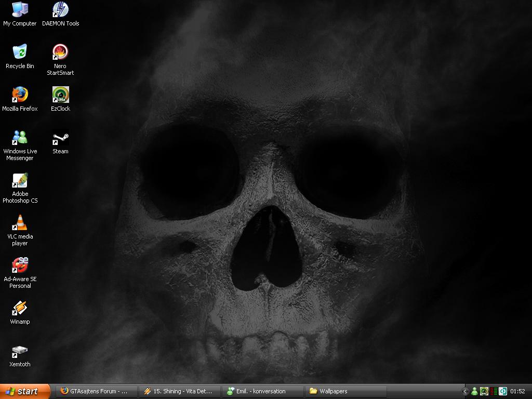
Task: Click the Mozilla Firefox desktop icon
Action: [20, 95]
